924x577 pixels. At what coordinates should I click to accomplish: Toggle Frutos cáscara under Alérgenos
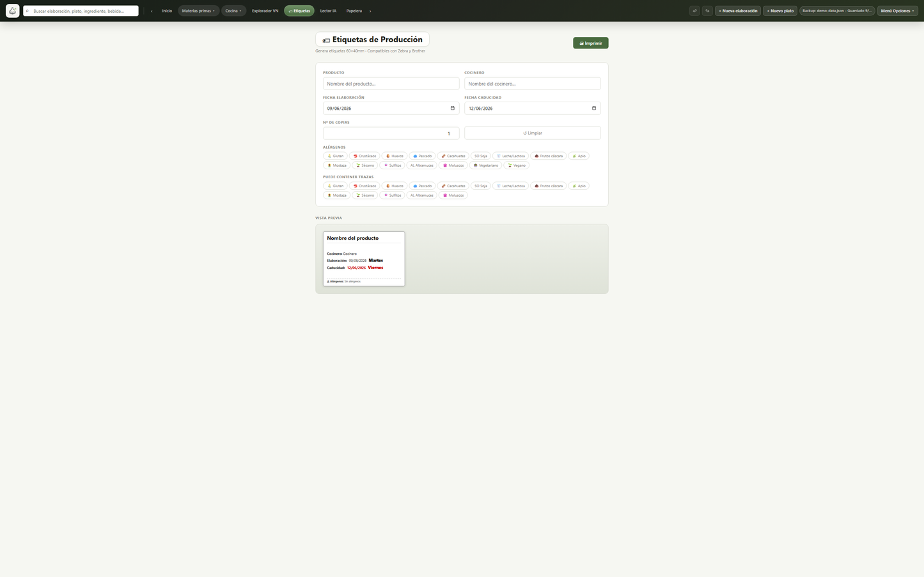pyautogui.click(x=548, y=156)
